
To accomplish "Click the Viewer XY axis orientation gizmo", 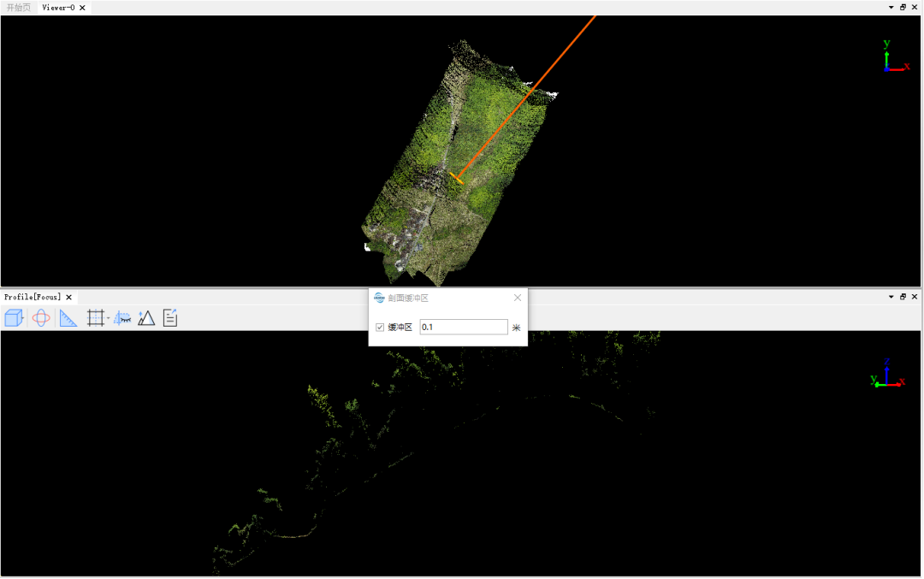I will coord(896,56).
